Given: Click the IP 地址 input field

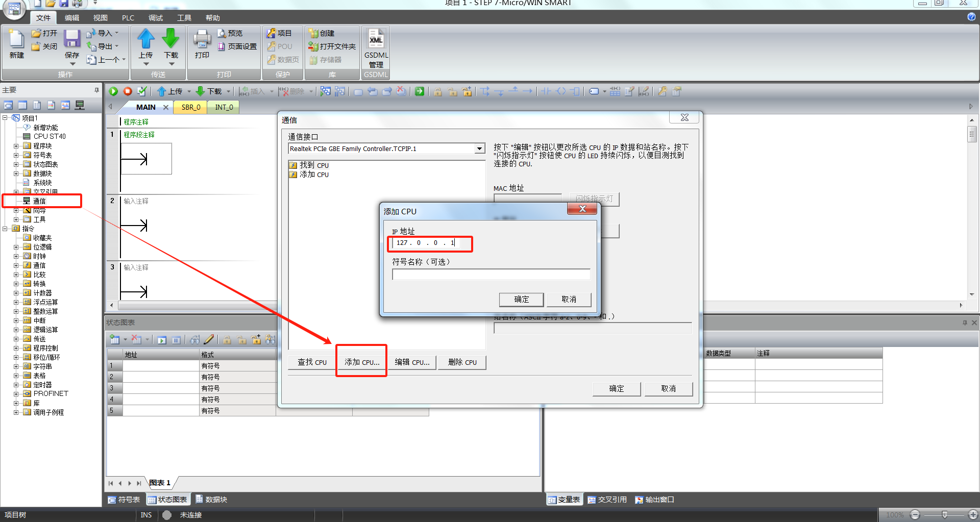Looking at the screenshot, I should point(426,243).
